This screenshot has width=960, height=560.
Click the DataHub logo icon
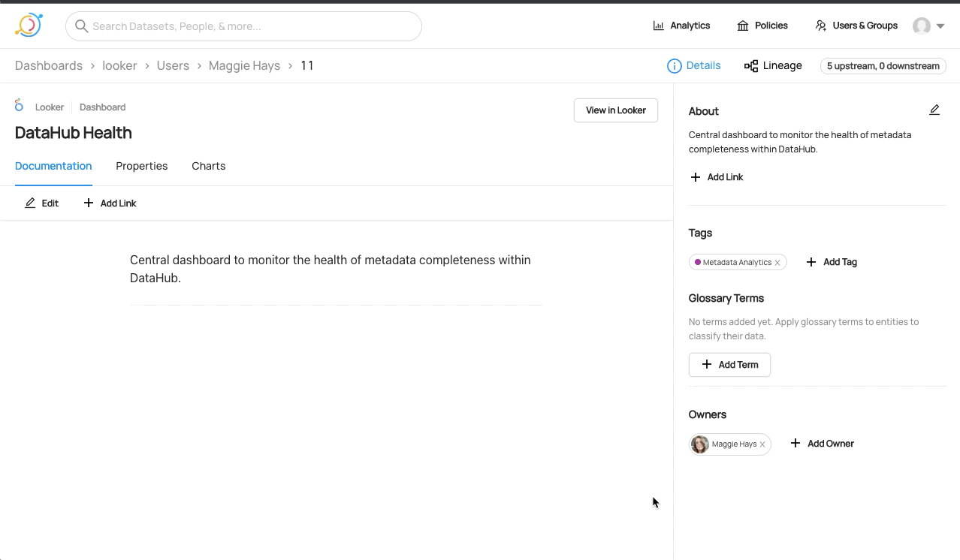pos(29,26)
